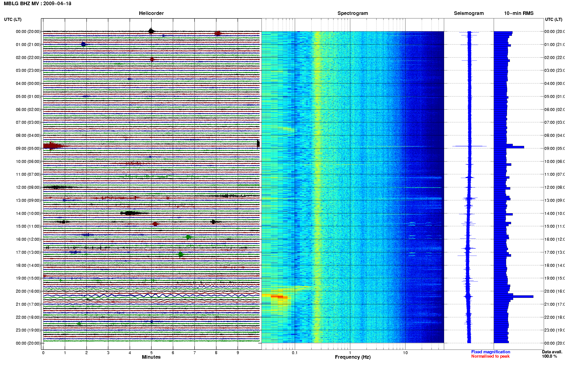
Task: Click the left '11:00 (07:00)' time label
Action: click(28, 174)
